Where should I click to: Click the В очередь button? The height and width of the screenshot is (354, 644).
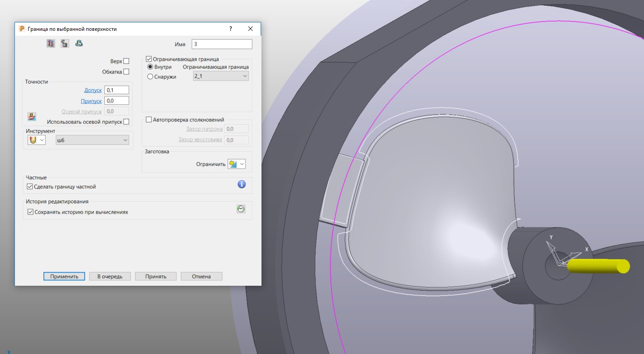point(110,277)
